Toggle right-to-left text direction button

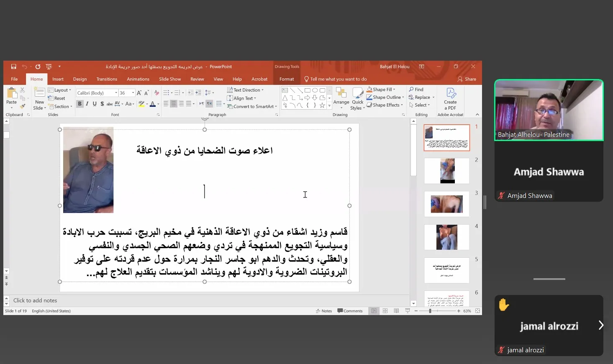209,104
